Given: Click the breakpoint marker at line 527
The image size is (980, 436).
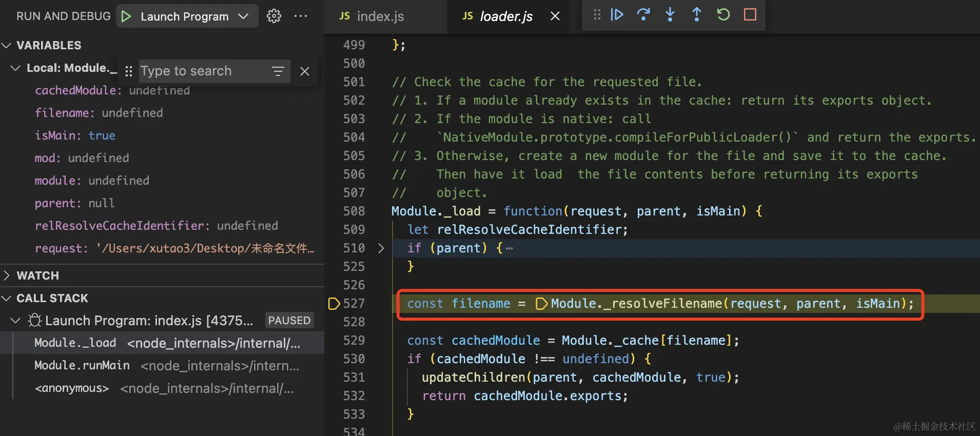Looking at the screenshot, I should [334, 304].
